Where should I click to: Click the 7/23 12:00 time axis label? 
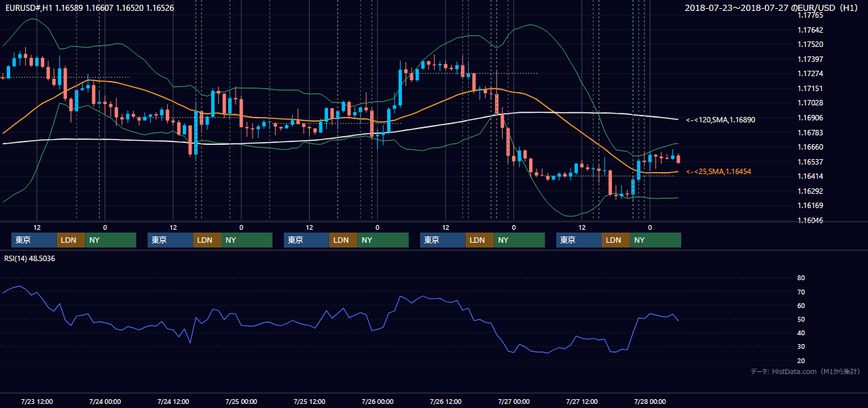point(37,401)
